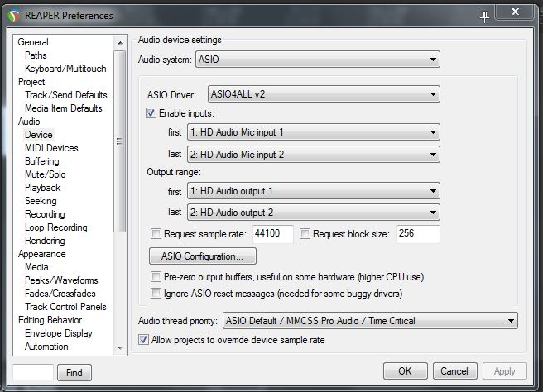Select Paths in the preferences tree

[x=36, y=55]
